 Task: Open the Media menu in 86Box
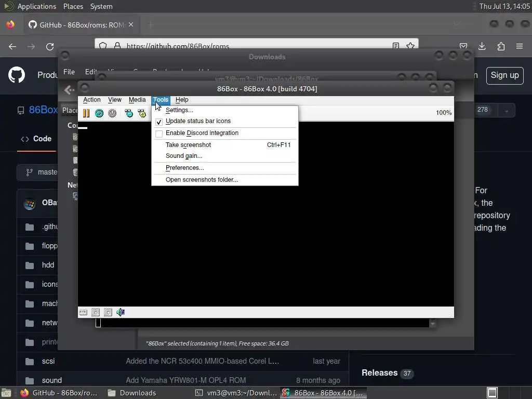(x=137, y=100)
